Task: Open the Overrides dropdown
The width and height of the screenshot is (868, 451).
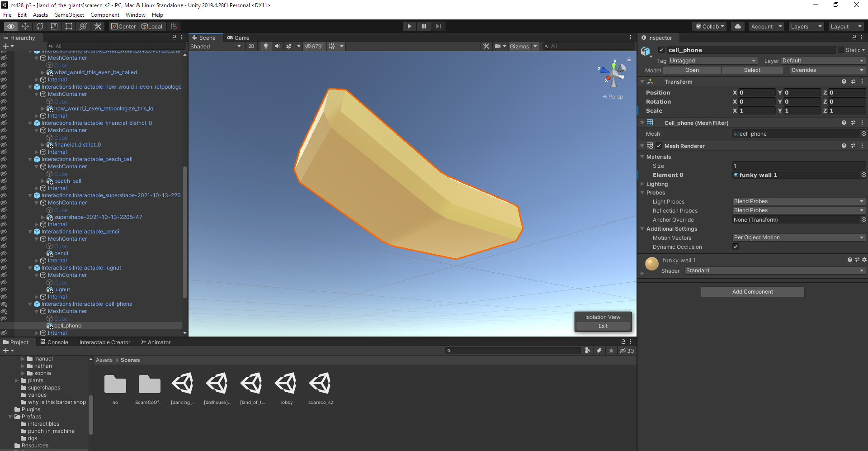Action: point(827,70)
